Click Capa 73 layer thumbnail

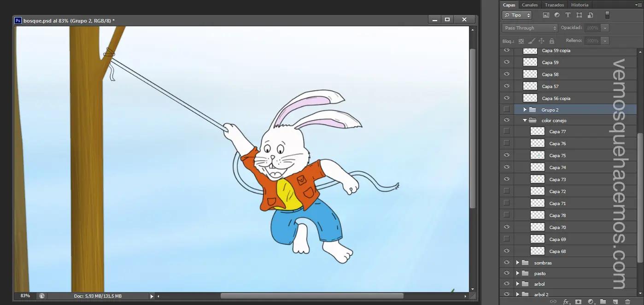coord(538,179)
